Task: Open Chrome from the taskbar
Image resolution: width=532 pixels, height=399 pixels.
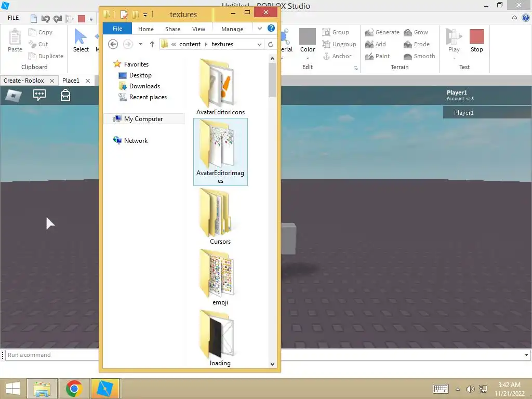Action: coord(74,389)
